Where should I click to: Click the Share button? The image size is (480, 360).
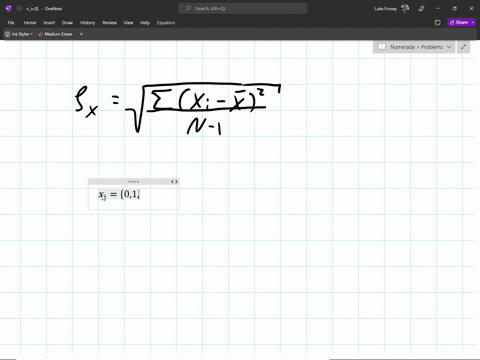coord(459,22)
